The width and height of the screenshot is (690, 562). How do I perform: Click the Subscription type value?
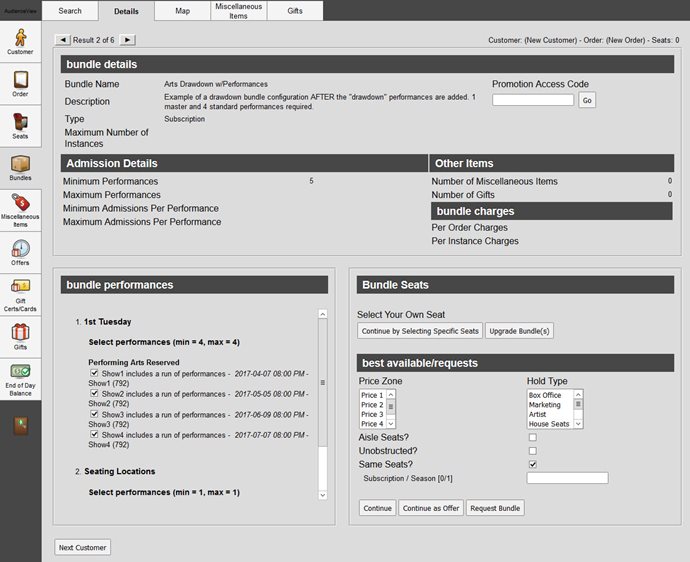point(184,119)
